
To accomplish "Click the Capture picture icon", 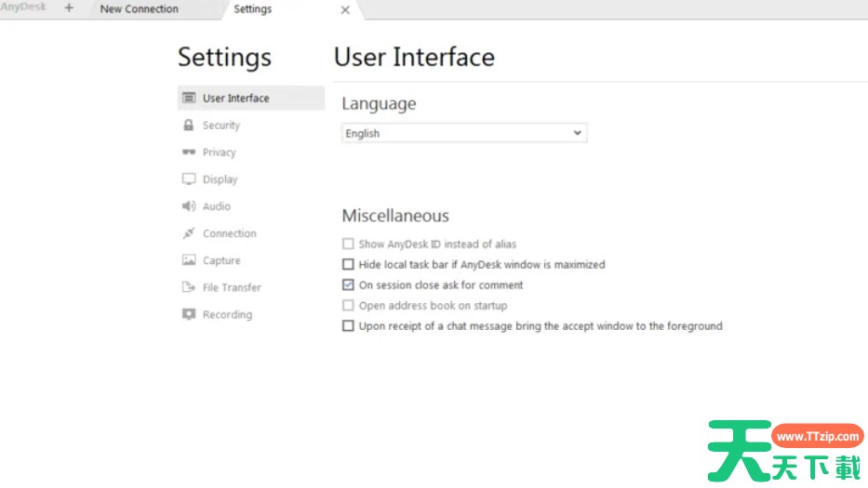I will click(189, 260).
